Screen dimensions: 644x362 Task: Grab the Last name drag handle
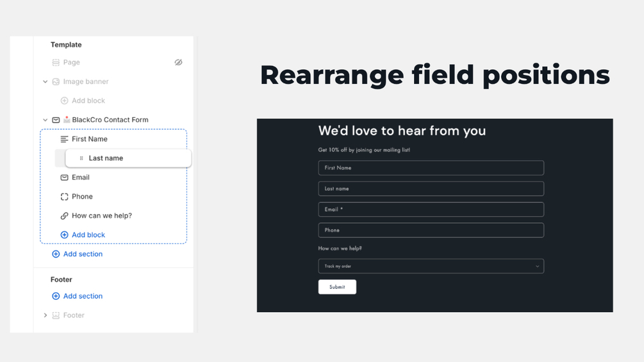(81, 158)
